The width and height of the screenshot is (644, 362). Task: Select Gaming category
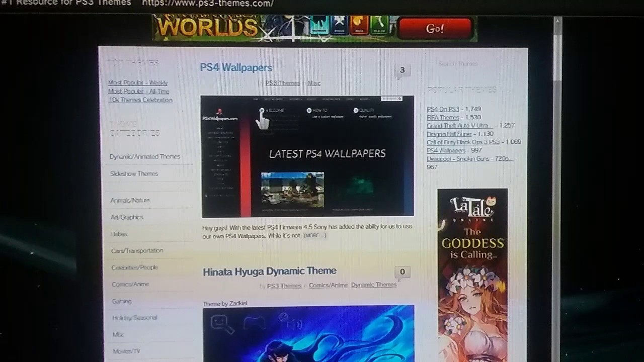pos(122,301)
